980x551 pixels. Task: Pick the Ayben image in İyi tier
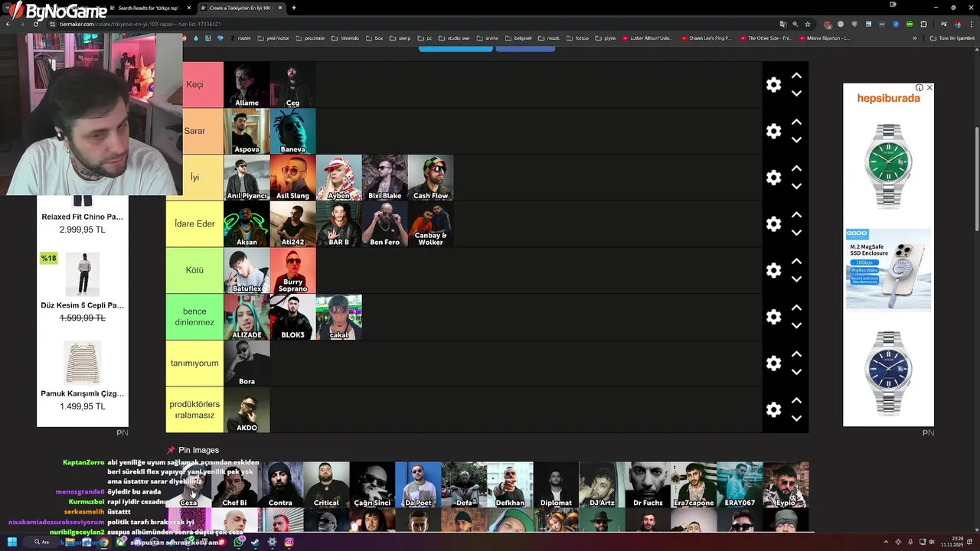pyautogui.click(x=338, y=178)
